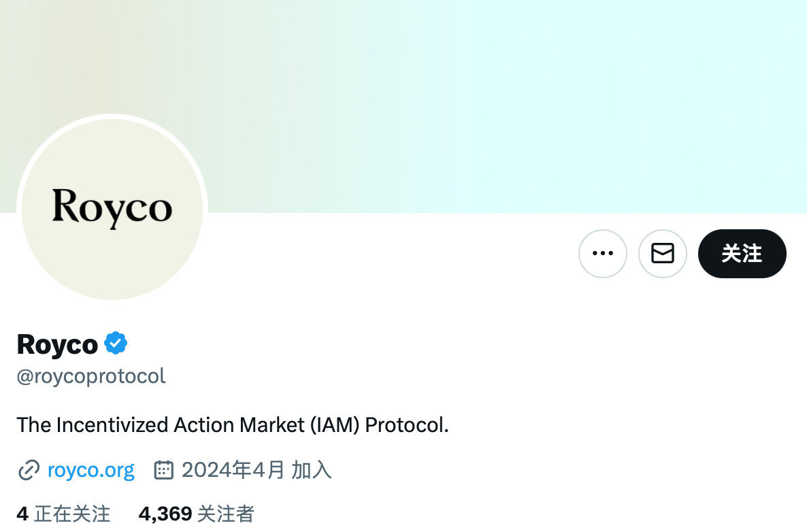Click the 2024年4月 join date
Viewport: 807px width, 532px height.
pos(233,470)
